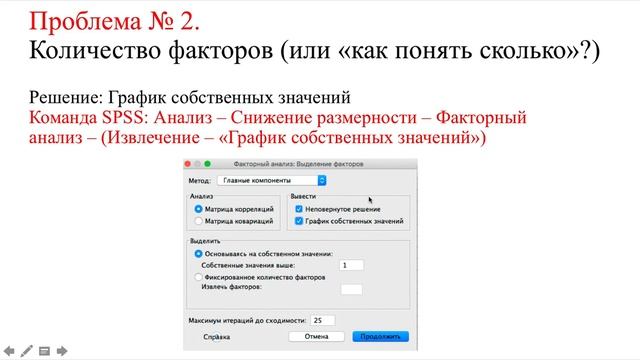
Task: Open the slide list icon
Action: pos(44,351)
